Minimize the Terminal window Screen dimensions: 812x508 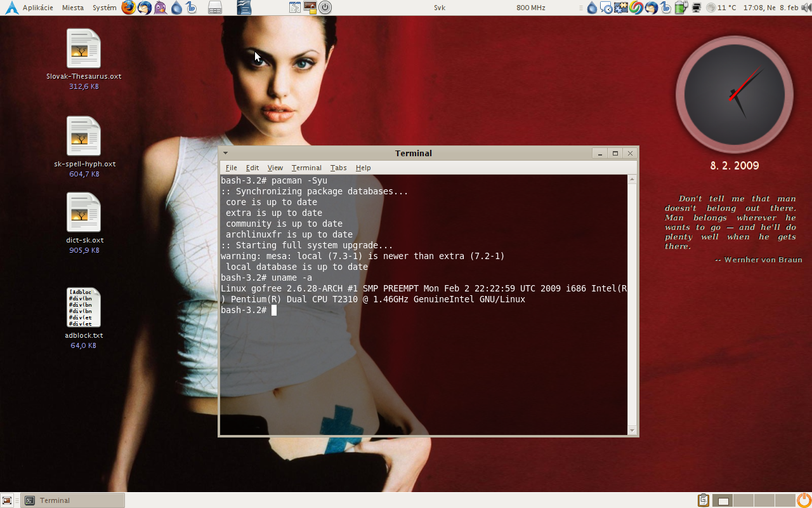pyautogui.click(x=599, y=153)
